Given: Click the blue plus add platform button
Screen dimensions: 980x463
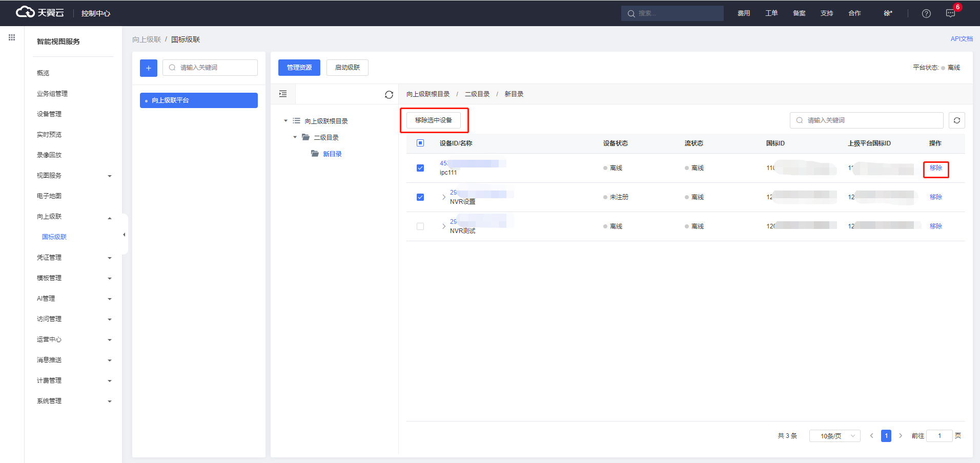Looking at the screenshot, I should click(149, 68).
